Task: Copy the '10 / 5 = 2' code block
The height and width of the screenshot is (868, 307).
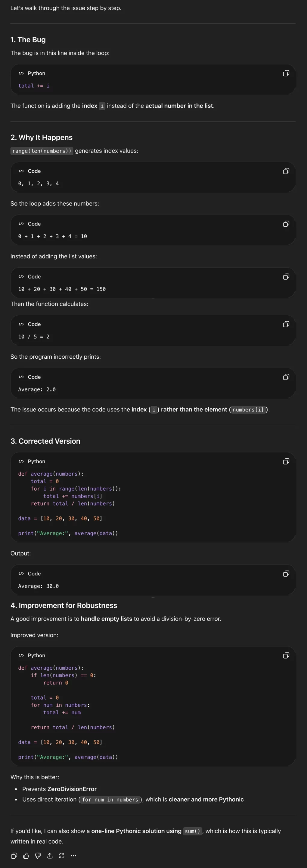Action: pyautogui.click(x=286, y=324)
